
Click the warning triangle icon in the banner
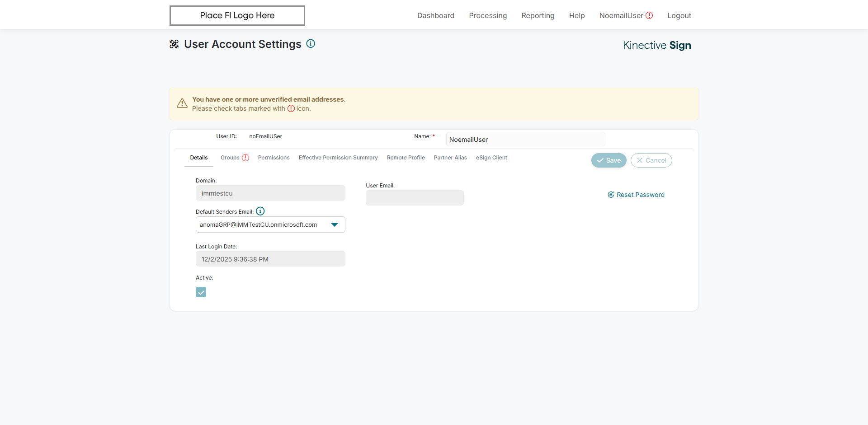click(x=182, y=103)
